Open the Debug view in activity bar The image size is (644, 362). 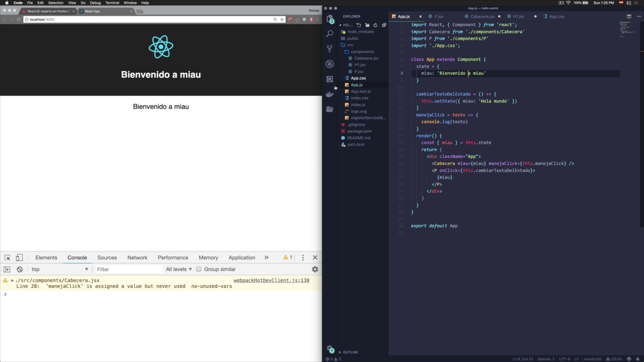click(330, 64)
